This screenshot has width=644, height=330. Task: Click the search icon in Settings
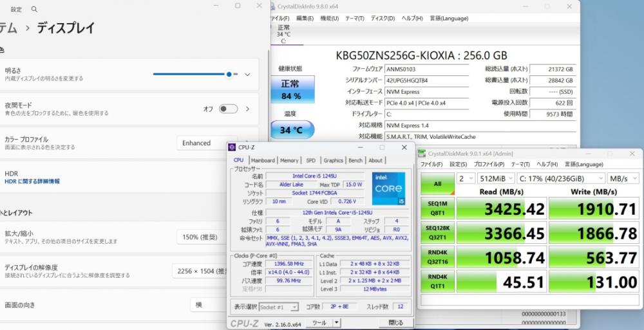[35, 9]
